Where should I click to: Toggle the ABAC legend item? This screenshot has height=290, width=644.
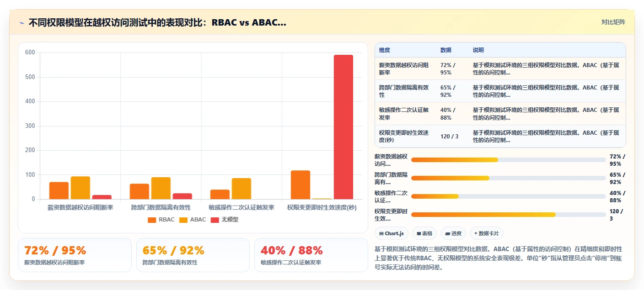click(x=192, y=220)
